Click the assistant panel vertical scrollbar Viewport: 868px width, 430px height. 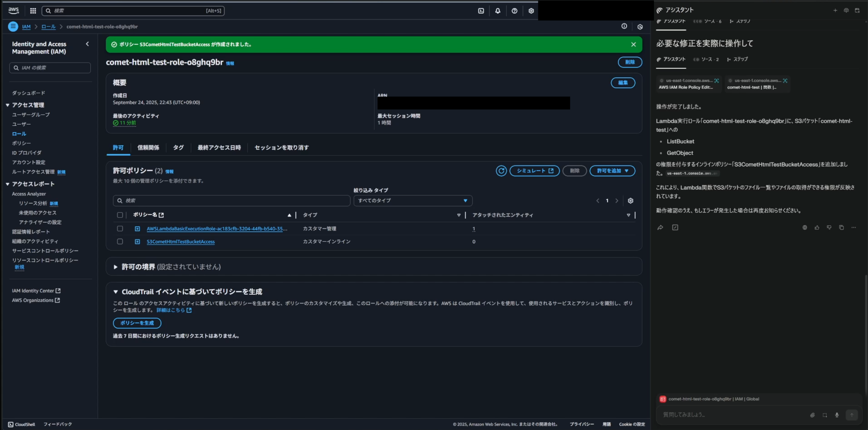click(866, 334)
